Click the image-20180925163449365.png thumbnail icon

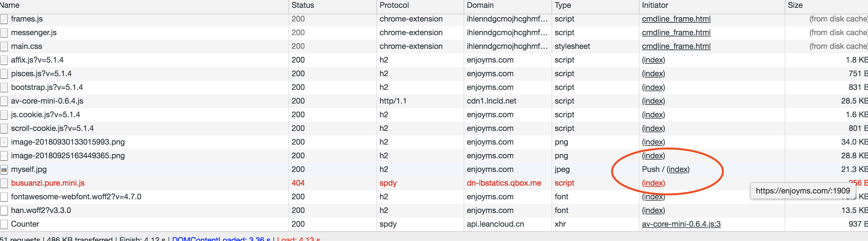point(4,156)
